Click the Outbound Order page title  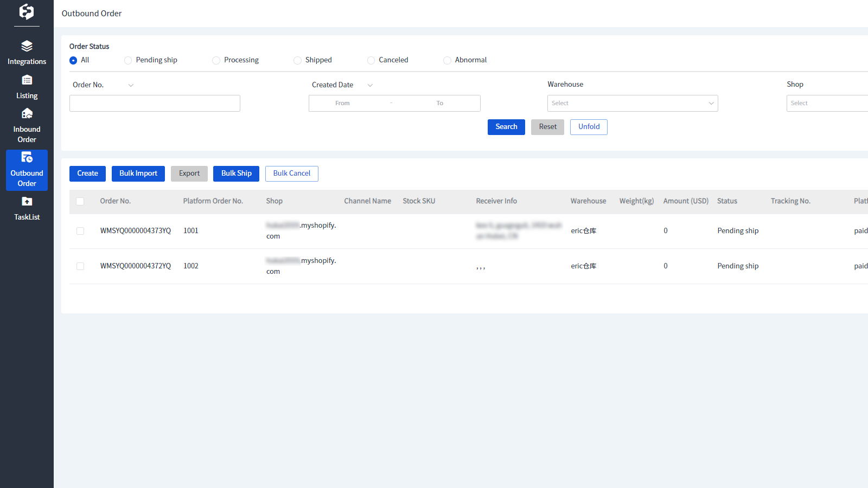coord(92,14)
